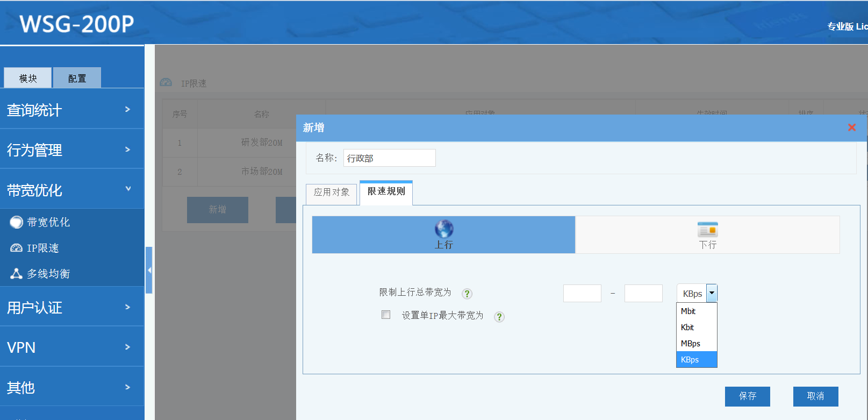Click 取消 button to cancel
The height and width of the screenshot is (420, 868).
tap(815, 396)
